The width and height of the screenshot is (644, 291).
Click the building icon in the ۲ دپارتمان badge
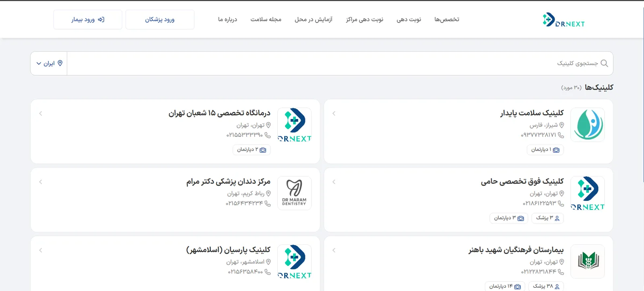point(263,150)
